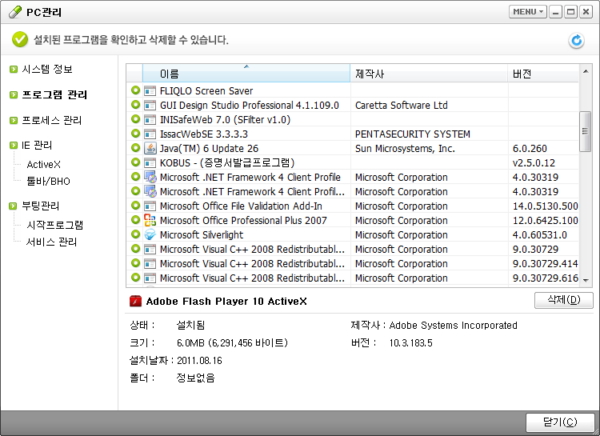Click the Adobe Flash Player red icon

click(x=135, y=300)
